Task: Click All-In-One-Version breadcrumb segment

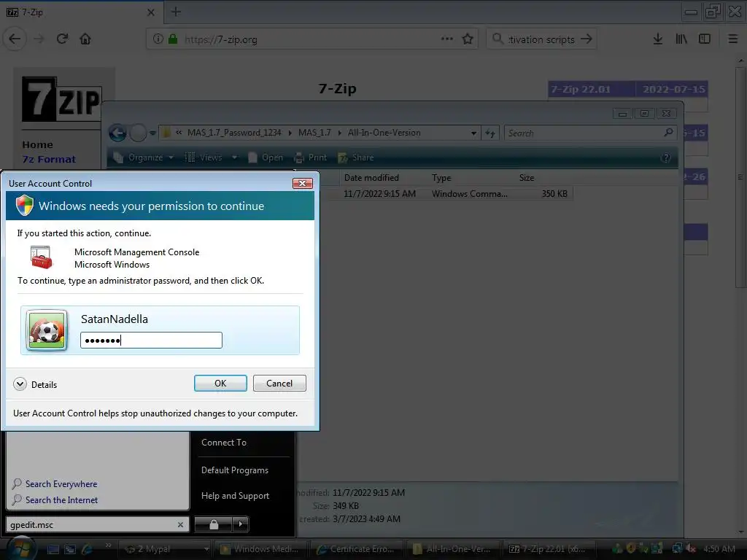Action: 384,133
